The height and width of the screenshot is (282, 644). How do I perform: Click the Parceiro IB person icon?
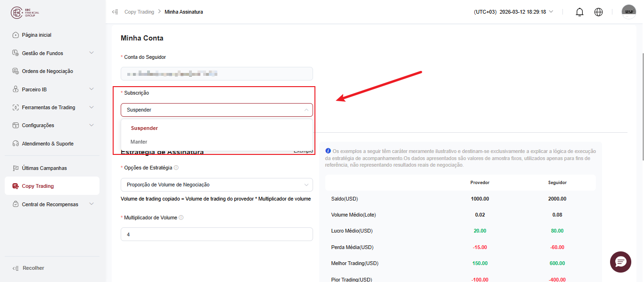pos(16,89)
